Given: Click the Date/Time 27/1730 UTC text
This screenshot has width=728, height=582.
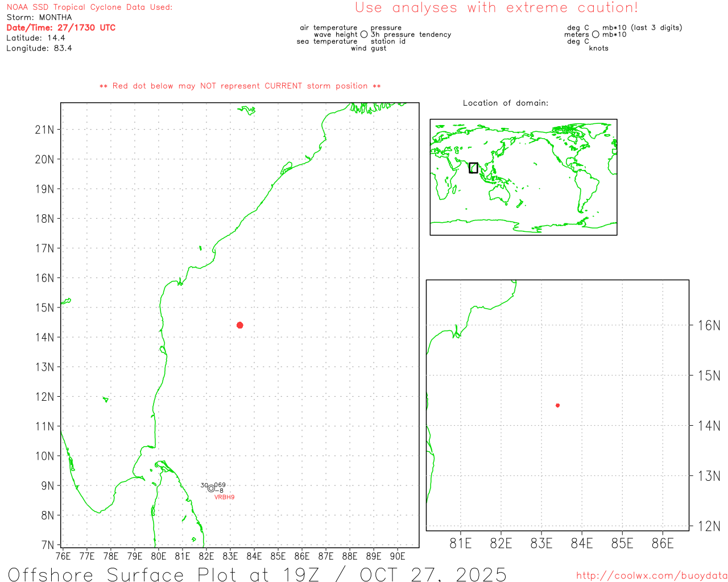Looking at the screenshot, I should pyautogui.click(x=61, y=28).
